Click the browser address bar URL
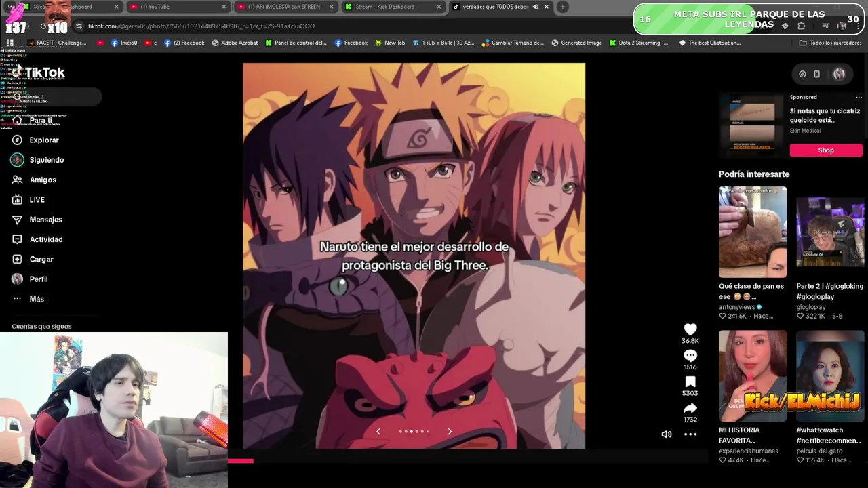Screen dimensions: 868x488 201,26
